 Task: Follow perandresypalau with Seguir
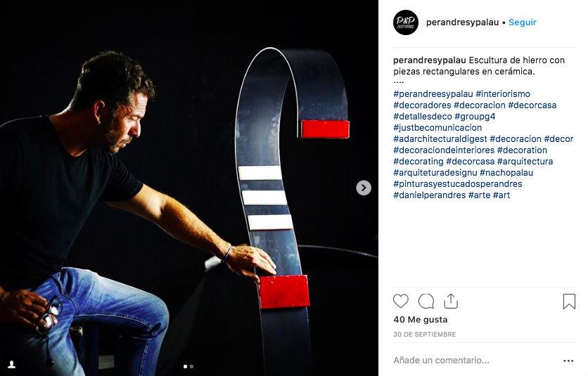[x=523, y=22]
